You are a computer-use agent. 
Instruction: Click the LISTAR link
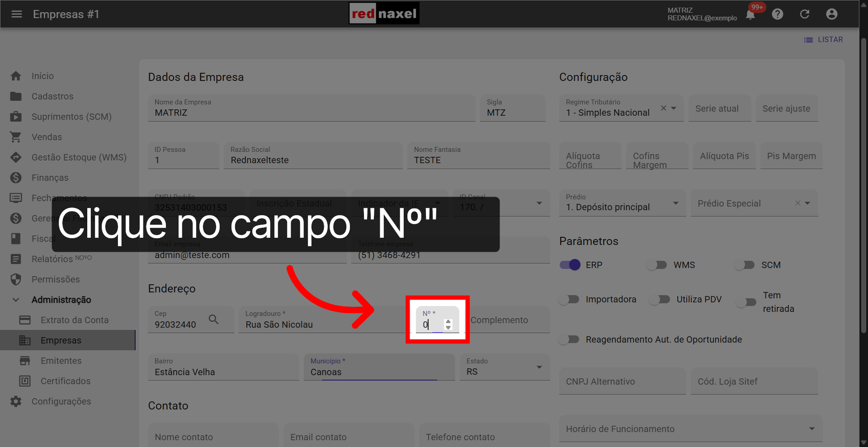[829, 39]
